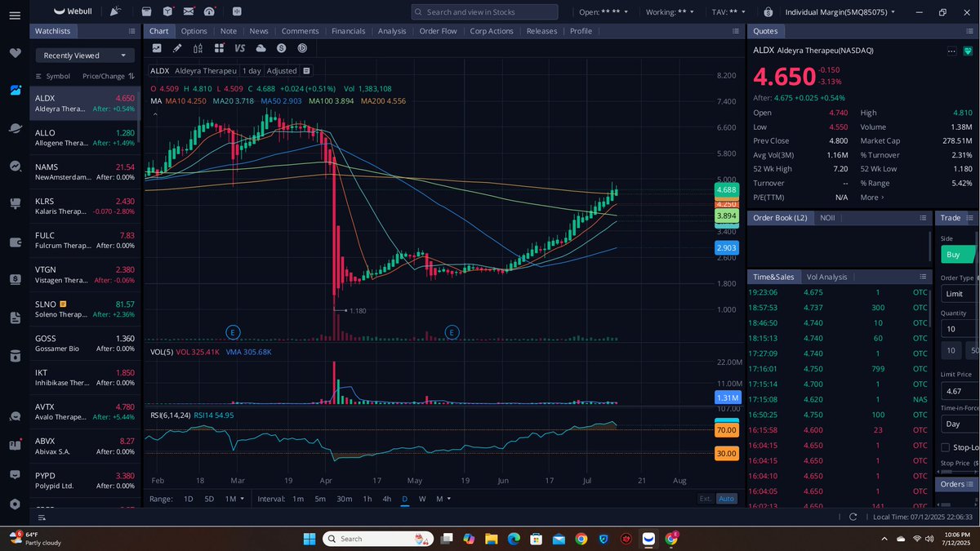Open the heart favorites sidebar icon
980x551 pixels.
coord(15,53)
